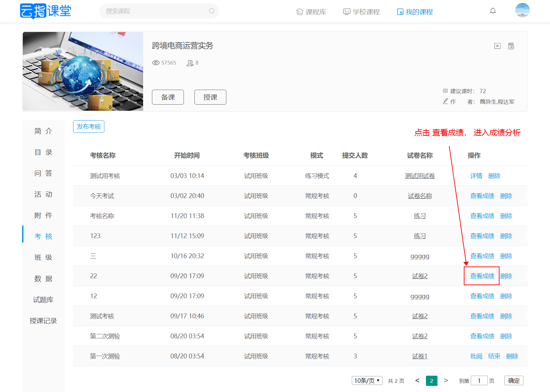The image size is (550, 392).
Task: Go to next page arrow
Action: [446, 380]
